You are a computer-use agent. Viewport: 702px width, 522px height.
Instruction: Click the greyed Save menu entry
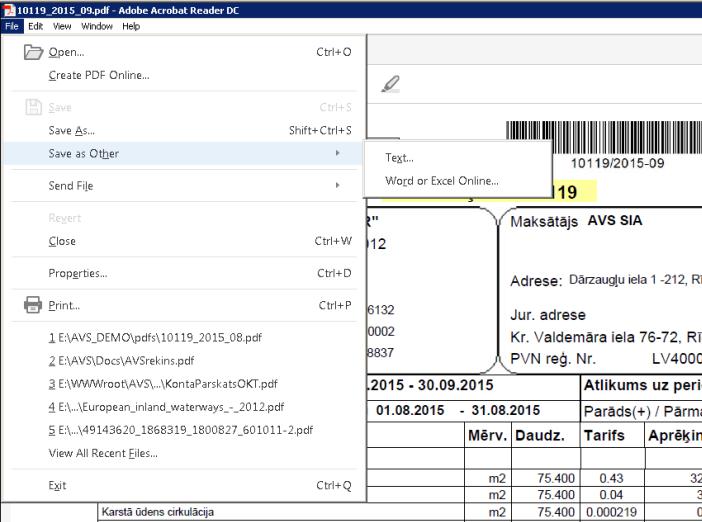184,107
